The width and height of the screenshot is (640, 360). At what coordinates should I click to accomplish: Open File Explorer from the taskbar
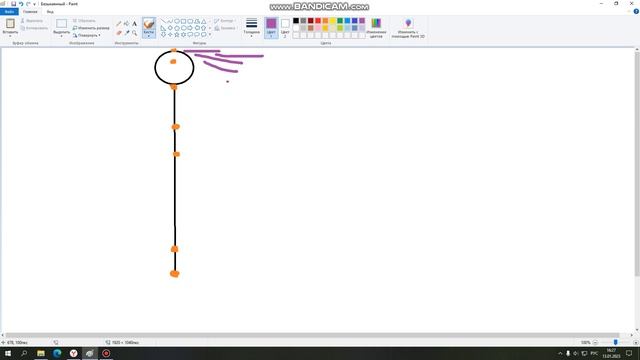pyautogui.click(x=41, y=353)
